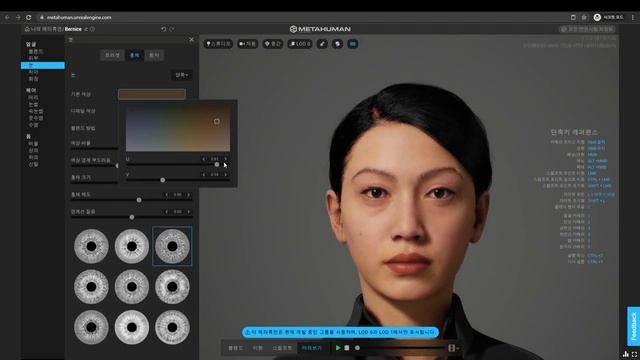
Task: Click the V slider handle
Action: (x=163, y=180)
